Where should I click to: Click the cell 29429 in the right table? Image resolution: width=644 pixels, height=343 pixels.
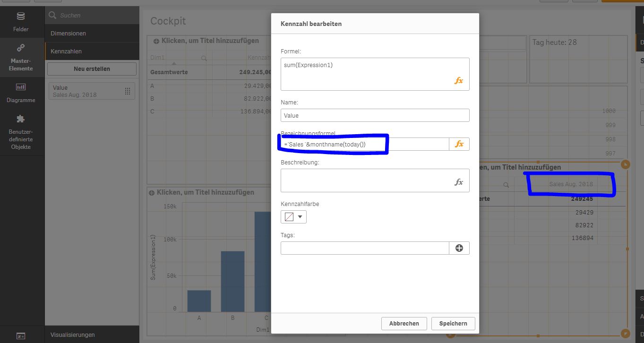[584, 213]
